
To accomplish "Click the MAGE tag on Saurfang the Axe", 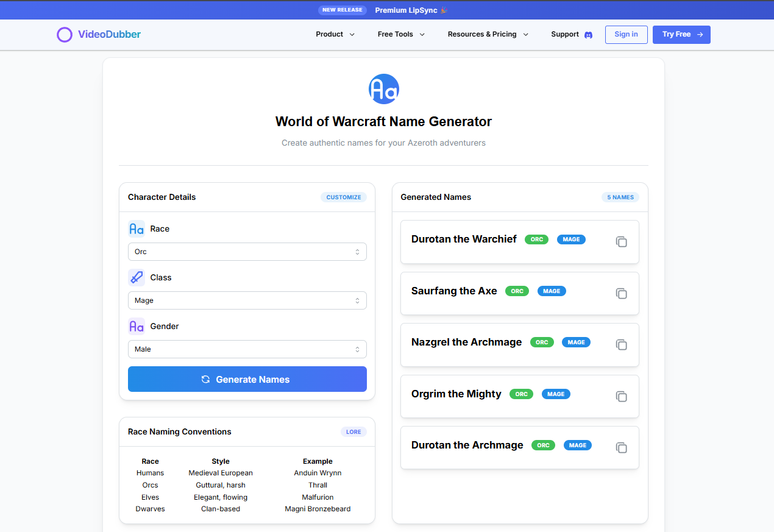I will [552, 291].
